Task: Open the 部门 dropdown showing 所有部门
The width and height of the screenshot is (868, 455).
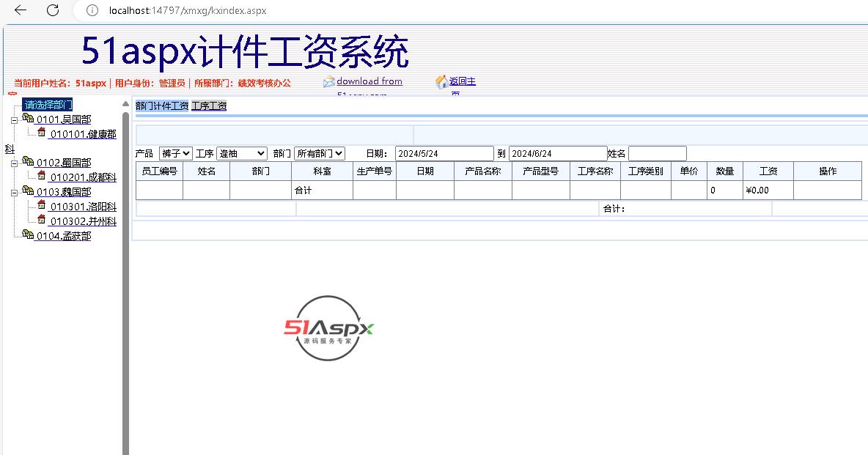Action: click(x=320, y=153)
